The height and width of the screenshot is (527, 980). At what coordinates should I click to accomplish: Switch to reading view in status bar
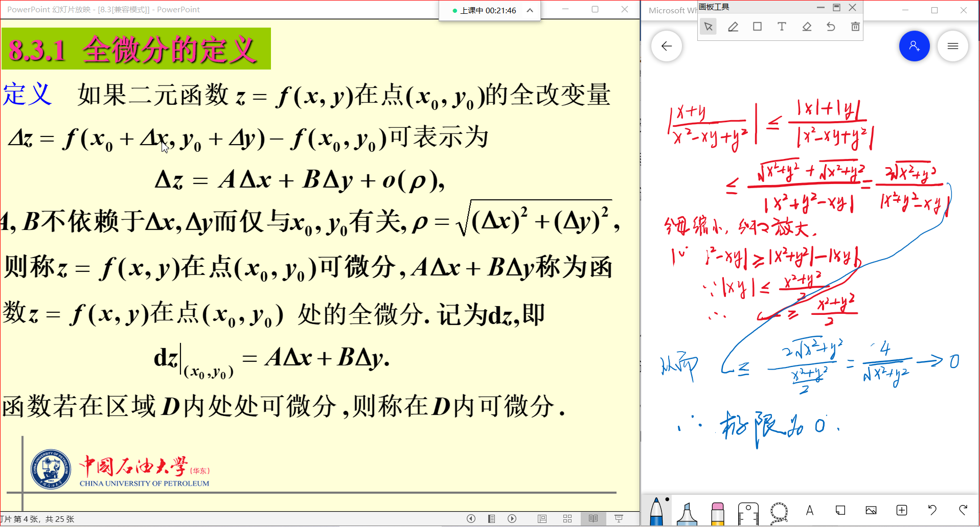coord(593,519)
